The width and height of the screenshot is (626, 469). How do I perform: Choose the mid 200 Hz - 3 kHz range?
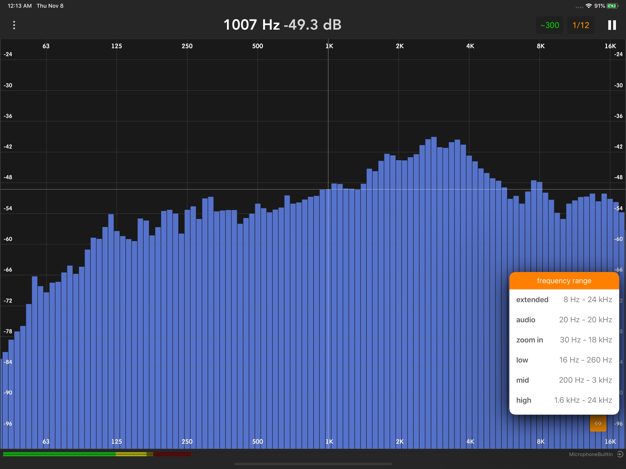(564, 380)
